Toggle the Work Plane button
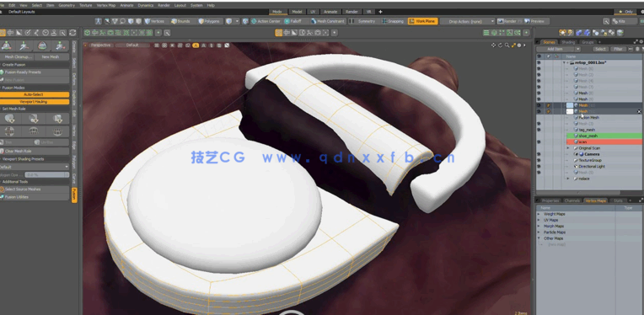 (422, 21)
